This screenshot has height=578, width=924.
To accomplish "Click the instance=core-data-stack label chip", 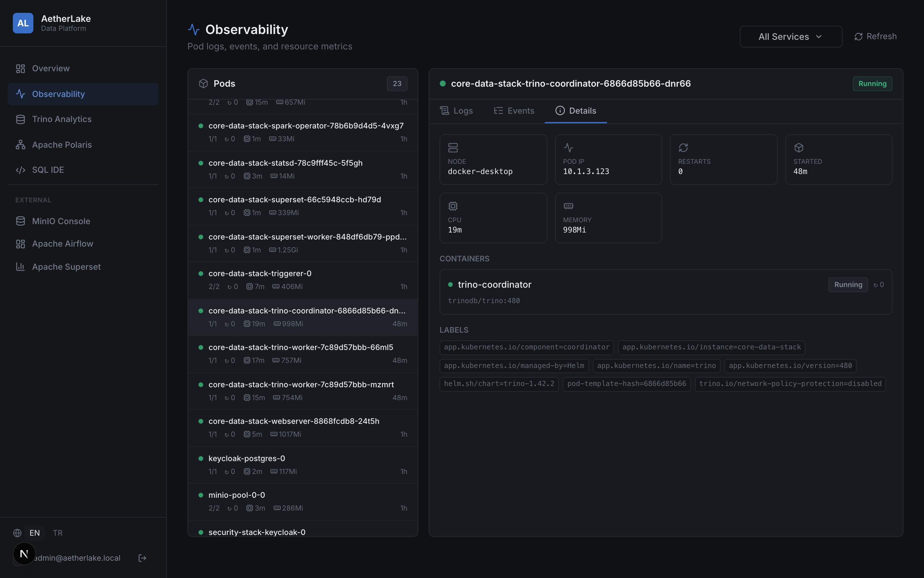I will (x=711, y=347).
